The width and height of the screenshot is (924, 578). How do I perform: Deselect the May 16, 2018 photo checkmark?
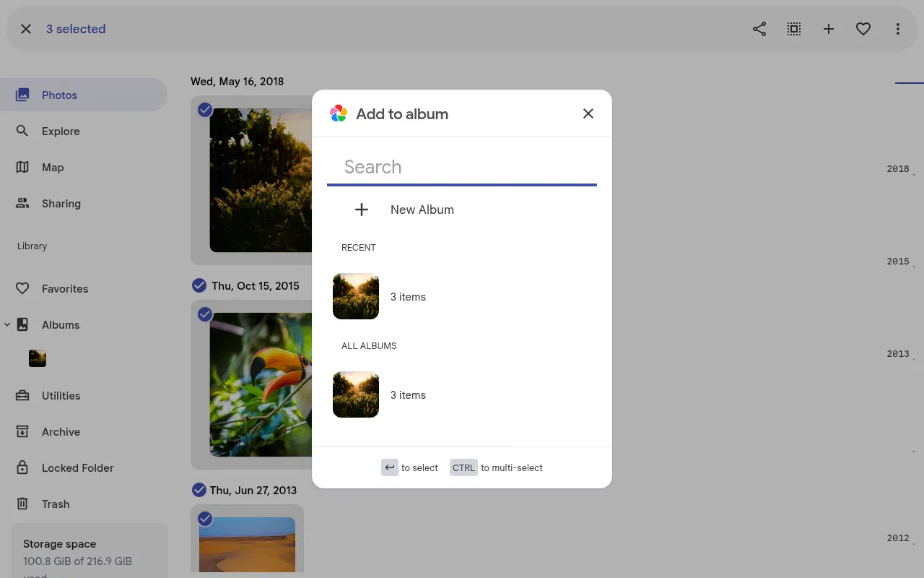205,110
